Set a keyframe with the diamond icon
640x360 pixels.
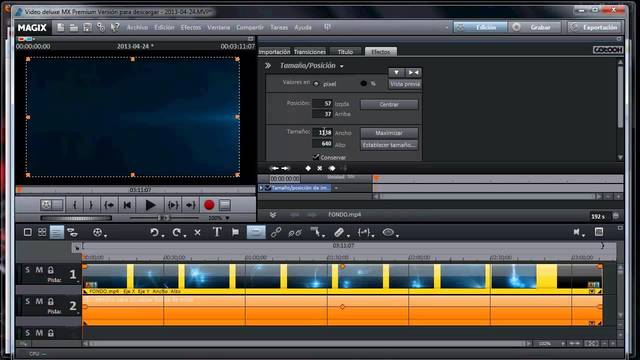tap(308, 168)
